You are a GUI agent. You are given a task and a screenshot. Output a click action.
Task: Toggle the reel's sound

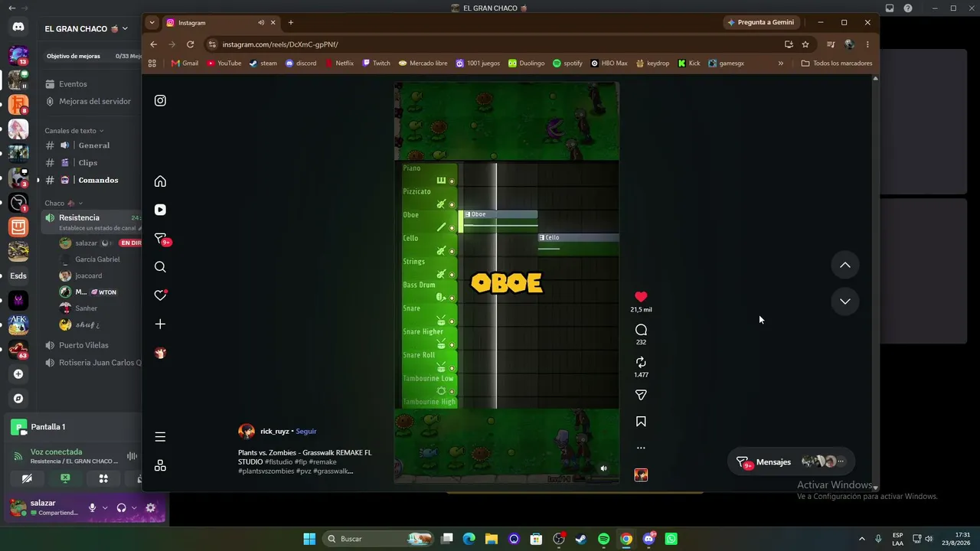tap(603, 468)
